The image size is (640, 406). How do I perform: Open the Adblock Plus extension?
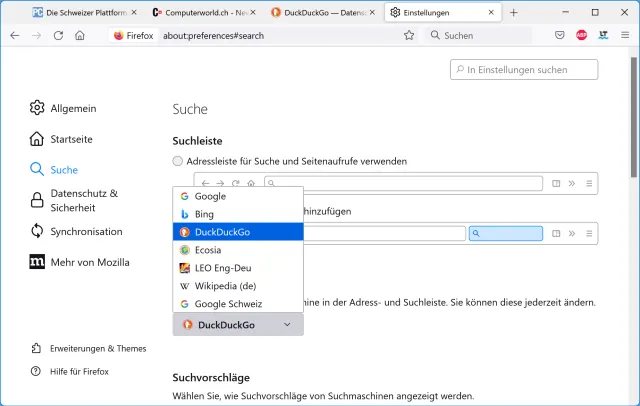[581, 35]
